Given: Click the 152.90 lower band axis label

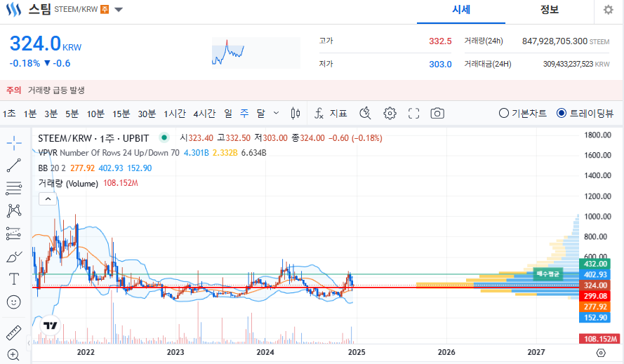Looking at the screenshot, I should (595, 318).
